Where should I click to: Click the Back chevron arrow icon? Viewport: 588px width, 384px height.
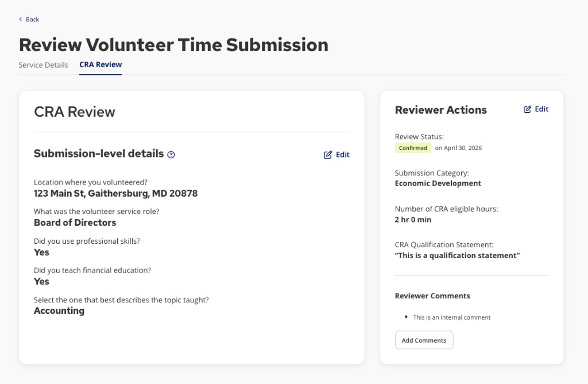coord(20,19)
